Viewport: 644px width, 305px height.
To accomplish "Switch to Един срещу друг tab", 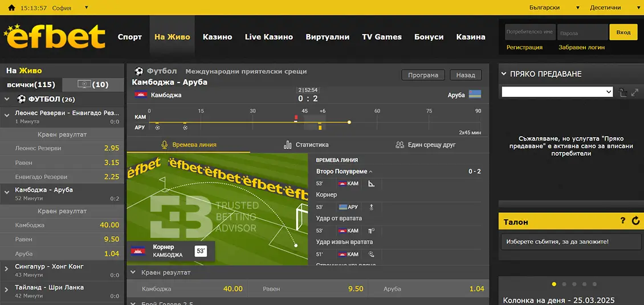I will [426, 145].
